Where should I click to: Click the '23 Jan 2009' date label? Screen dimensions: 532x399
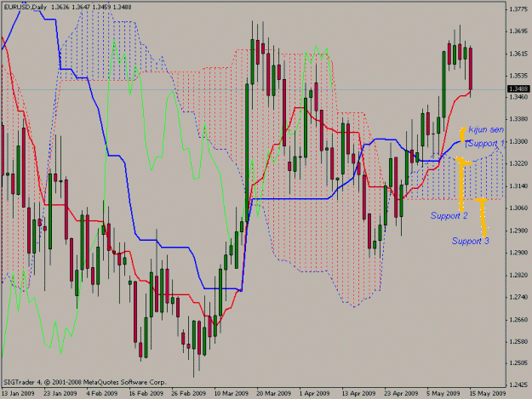tap(60, 393)
